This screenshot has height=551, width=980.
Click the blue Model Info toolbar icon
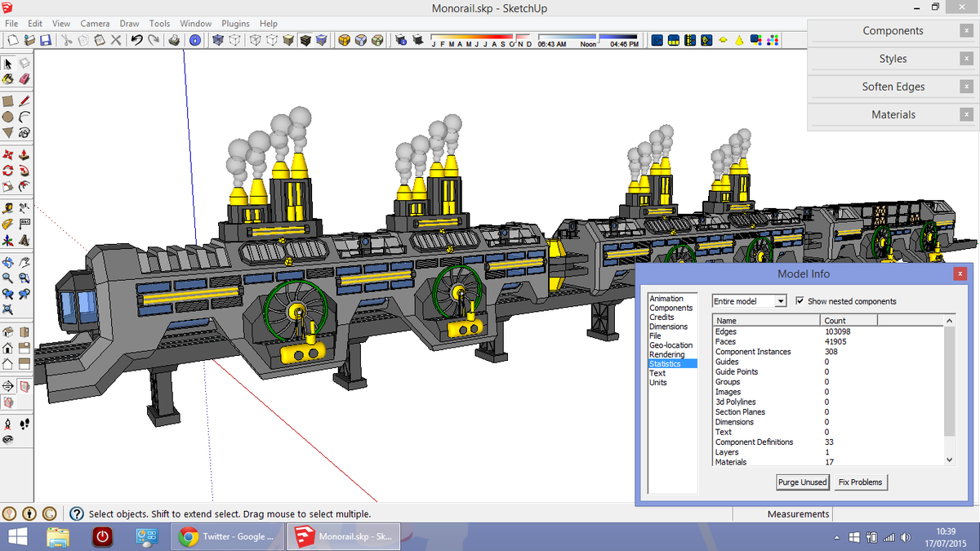195,40
